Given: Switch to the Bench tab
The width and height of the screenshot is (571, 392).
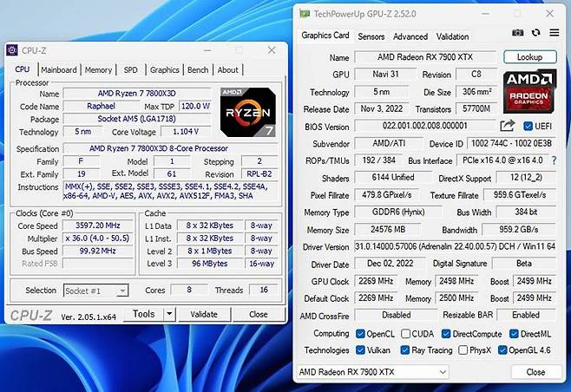Looking at the screenshot, I should (x=198, y=69).
